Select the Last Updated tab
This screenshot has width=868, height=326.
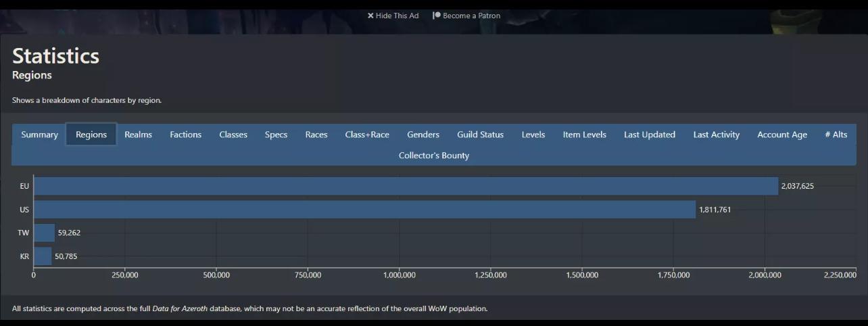(649, 135)
